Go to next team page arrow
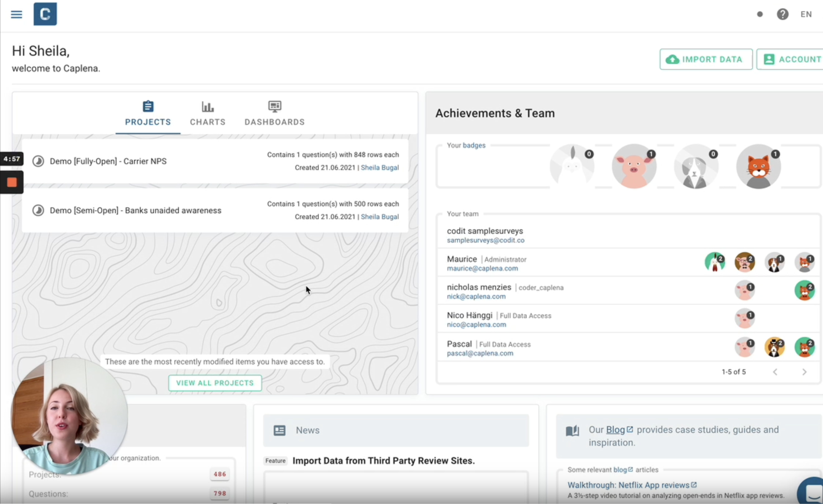Viewport: 823px width, 504px height. pyautogui.click(x=805, y=372)
